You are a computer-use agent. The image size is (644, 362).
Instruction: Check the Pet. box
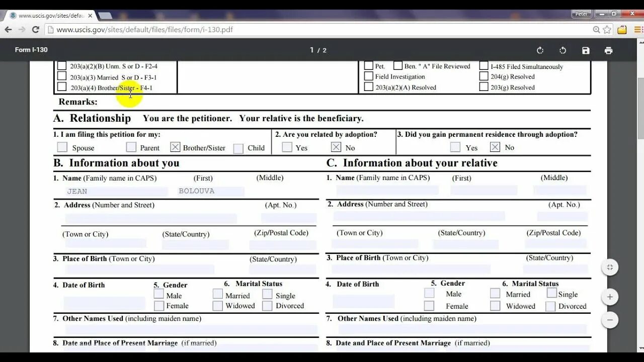[369, 65]
